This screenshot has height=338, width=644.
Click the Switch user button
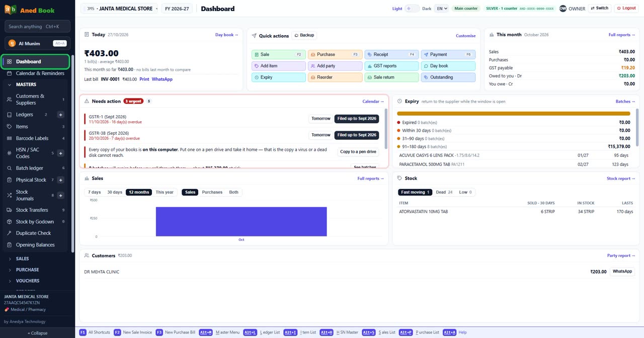599,9
